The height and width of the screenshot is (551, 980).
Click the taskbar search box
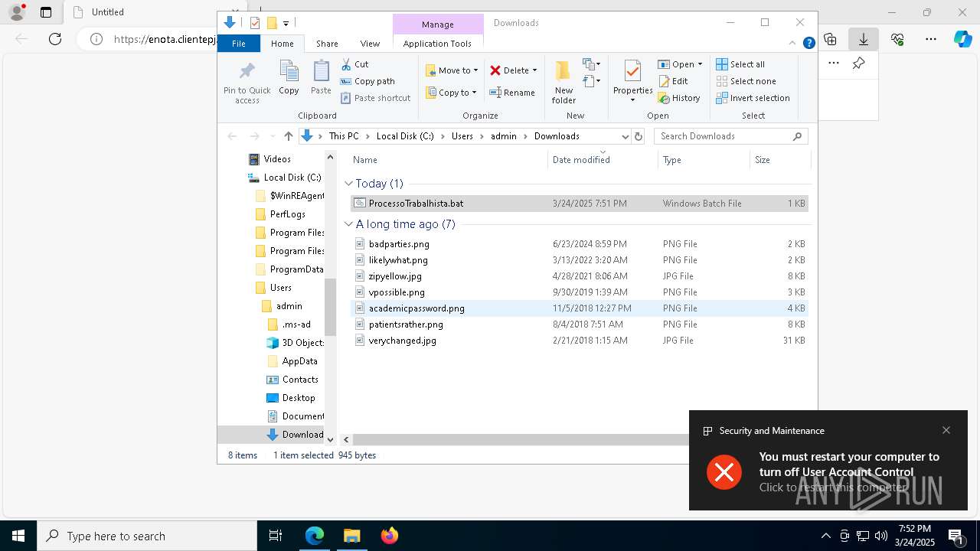147,536
